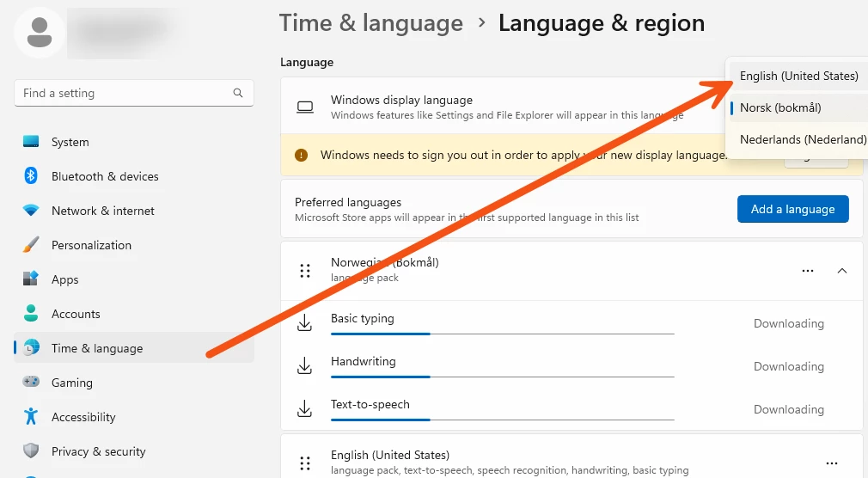Click the drag handle beside English (United States)
This screenshot has height=478, width=868.
[x=305, y=463]
